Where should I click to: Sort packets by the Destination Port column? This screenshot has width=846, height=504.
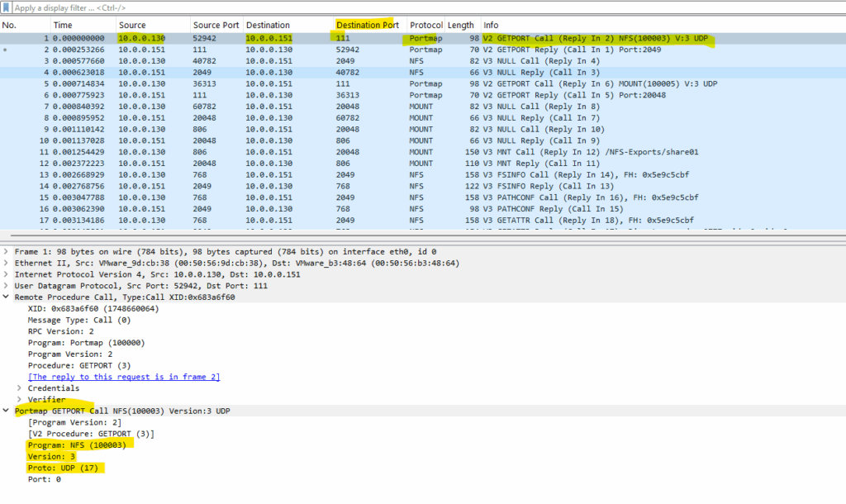(368, 25)
